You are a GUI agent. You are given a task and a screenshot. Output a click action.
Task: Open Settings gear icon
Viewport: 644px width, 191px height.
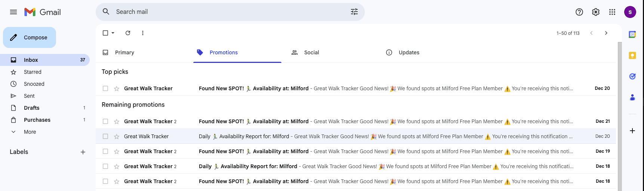click(x=596, y=12)
